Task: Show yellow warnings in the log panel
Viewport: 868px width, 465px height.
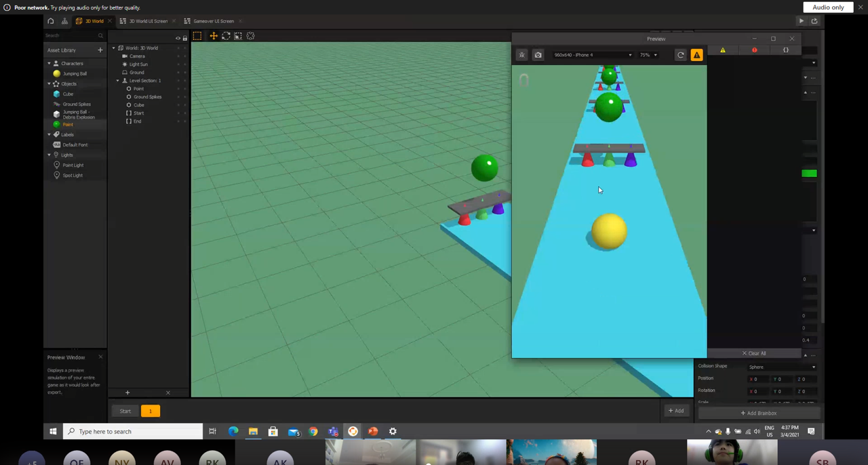Action: (723, 50)
